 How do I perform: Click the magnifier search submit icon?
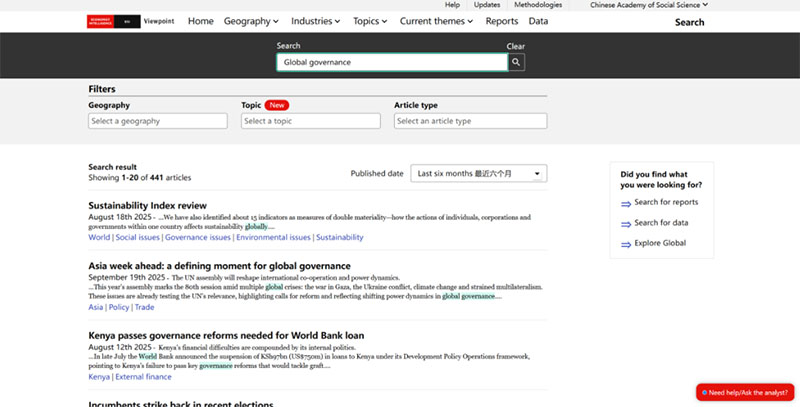click(516, 62)
